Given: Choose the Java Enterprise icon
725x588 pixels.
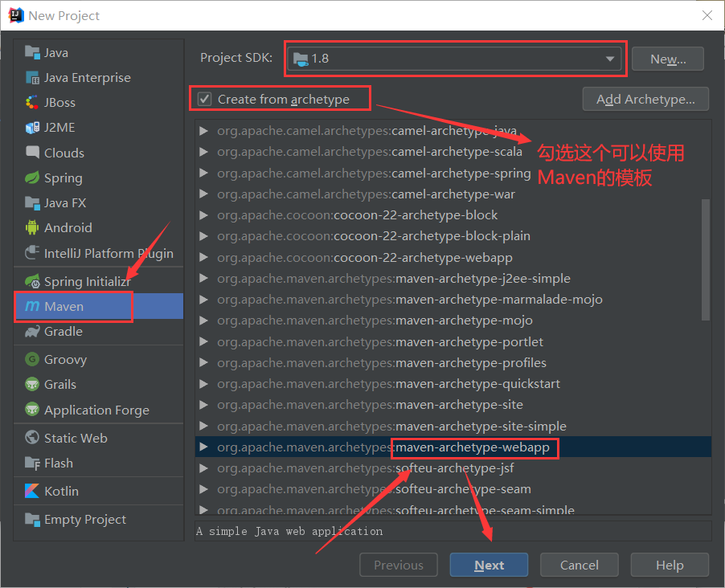Looking at the screenshot, I should [x=32, y=78].
